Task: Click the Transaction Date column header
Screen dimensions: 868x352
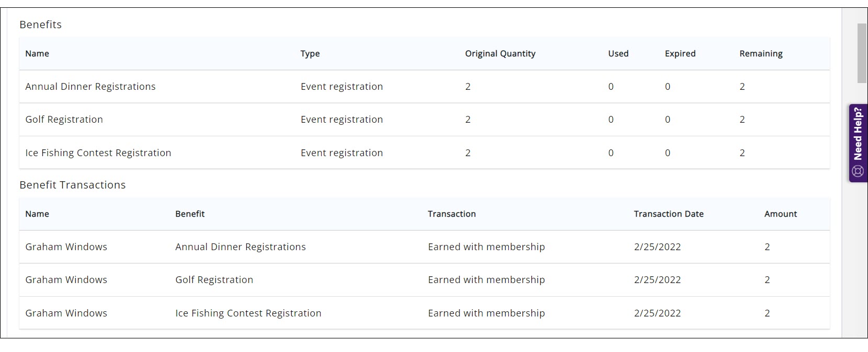Action: 668,214
